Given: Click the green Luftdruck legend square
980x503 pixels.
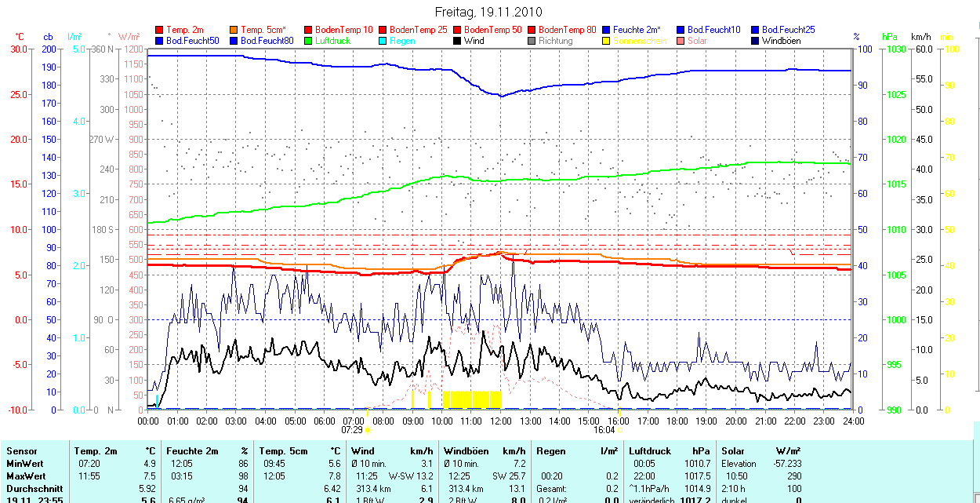Looking at the screenshot, I should (308, 40).
